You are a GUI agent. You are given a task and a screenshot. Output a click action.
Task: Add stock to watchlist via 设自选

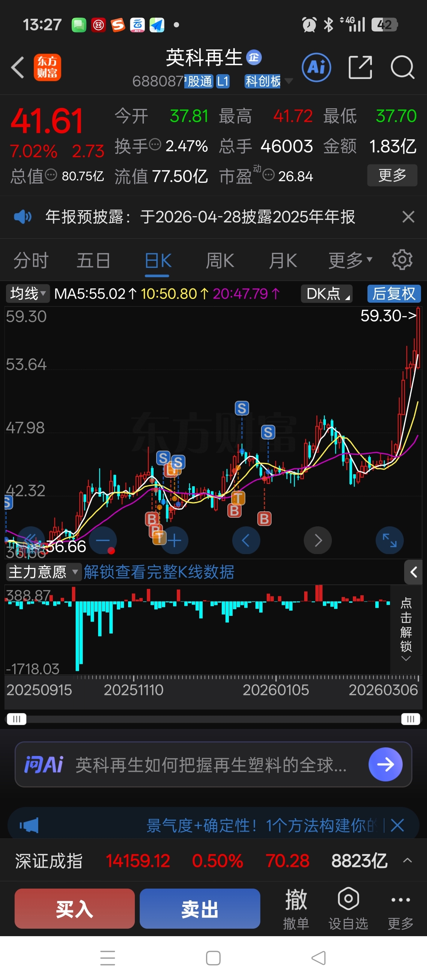click(x=348, y=908)
